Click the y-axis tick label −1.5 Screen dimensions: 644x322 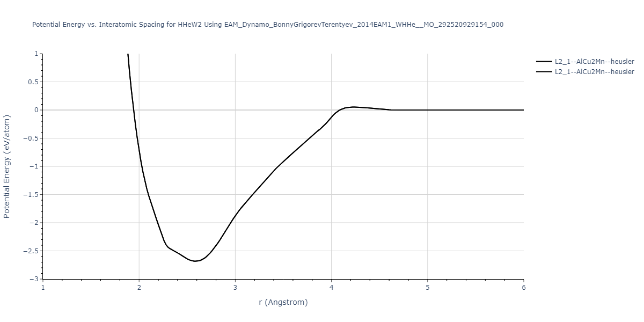pos(31,195)
